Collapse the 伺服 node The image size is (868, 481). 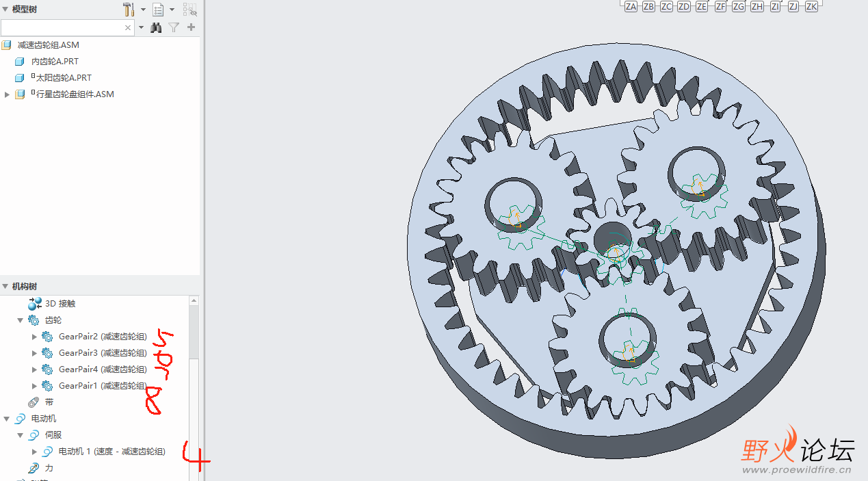21,435
